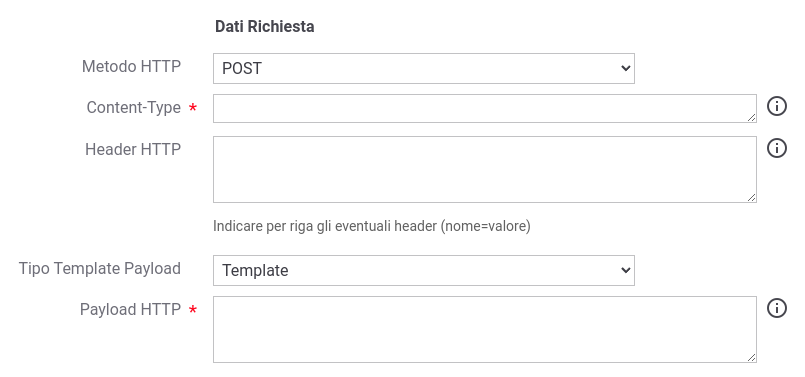Open the Payload HTTP info icon
Screen dimensions: 805x377
coord(777,309)
